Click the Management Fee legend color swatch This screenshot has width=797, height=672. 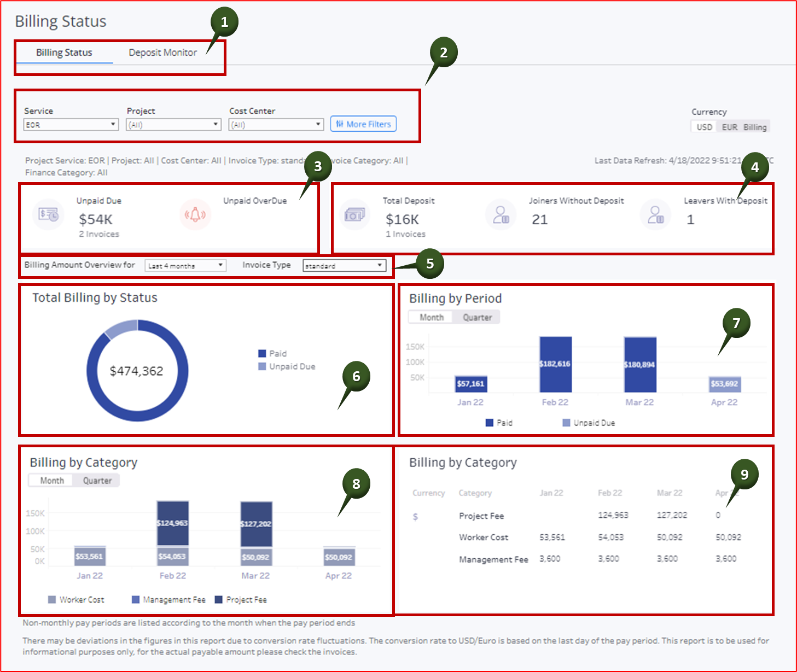pyautogui.click(x=135, y=599)
